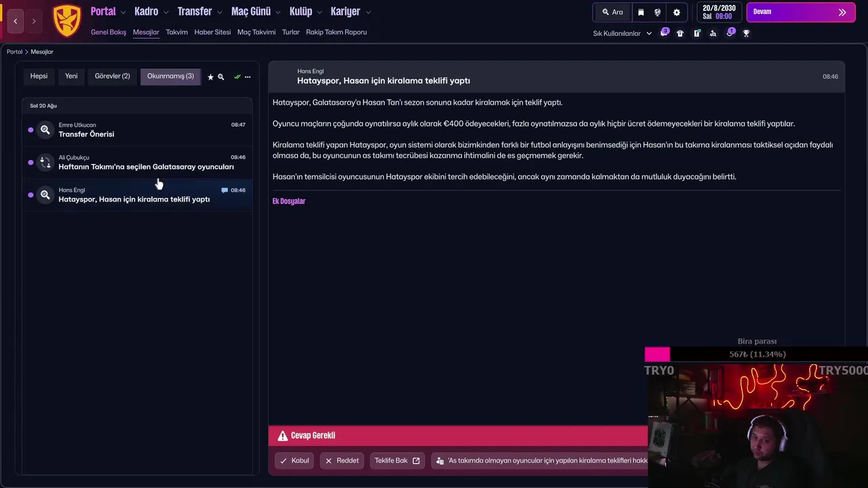Open Haftanın Takımı'na seçilen Galatasaray oyuncuları message
The image size is (868, 488).
137,162
